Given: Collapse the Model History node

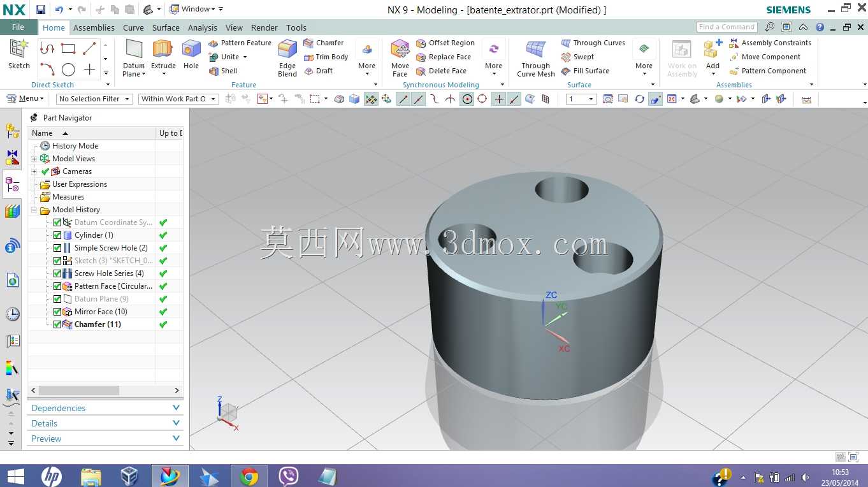Looking at the screenshot, I should point(34,210).
